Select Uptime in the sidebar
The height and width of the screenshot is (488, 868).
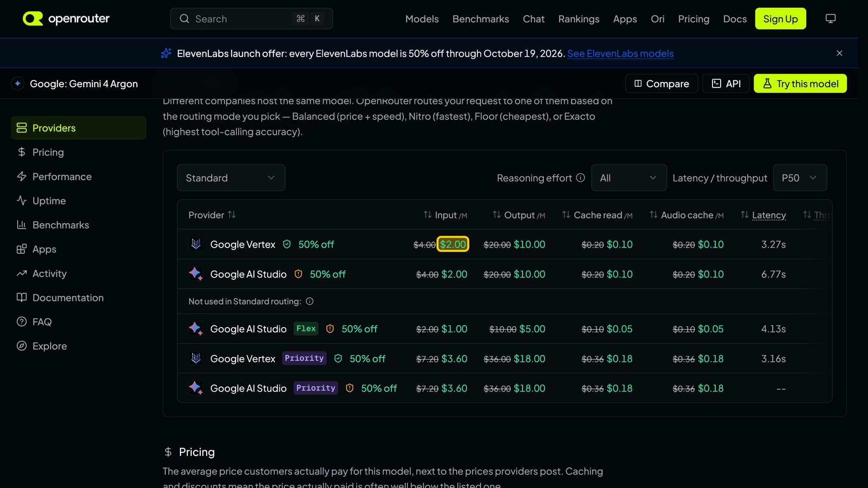point(79,201)
